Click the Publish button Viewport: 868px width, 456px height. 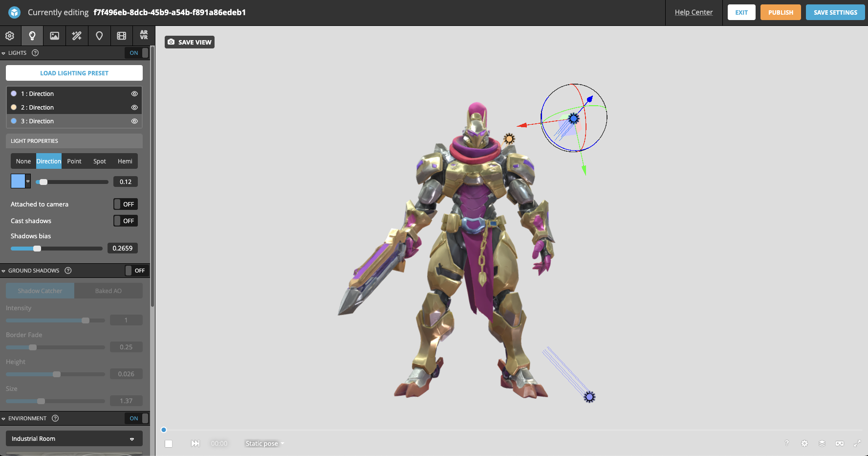pyautogui.click(x=781, y=12)
